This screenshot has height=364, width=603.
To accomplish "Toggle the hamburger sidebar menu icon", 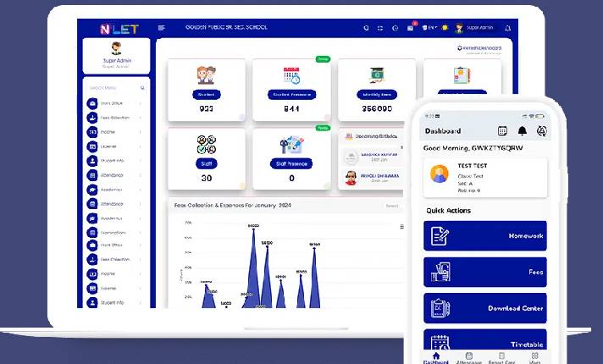I will pyautogui.click(x=162, y=28).
